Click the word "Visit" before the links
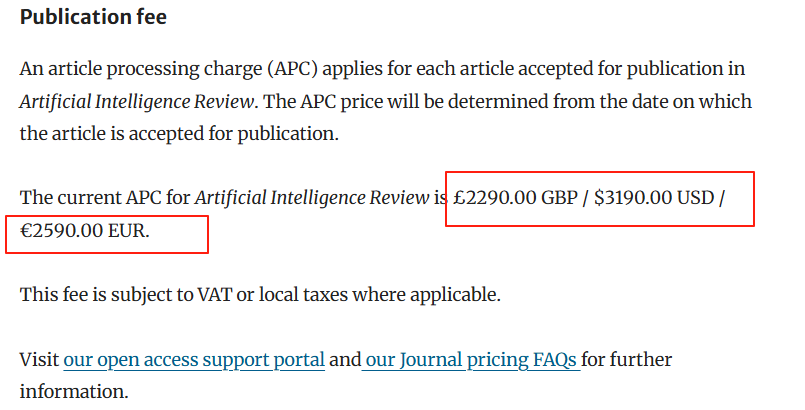The width and height of the screenshot is (805, 410). point(40,359)
